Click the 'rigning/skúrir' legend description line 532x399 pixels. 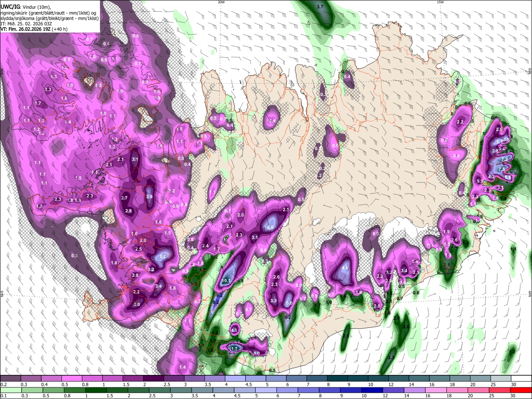click(x=48, y=13)
